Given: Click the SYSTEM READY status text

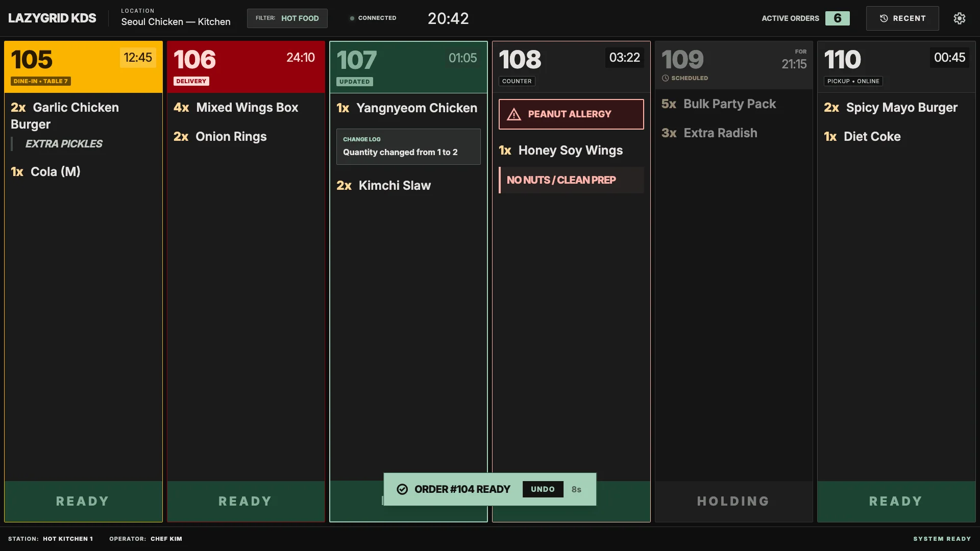Looking at the screenshot, I should tap(942, 539).
